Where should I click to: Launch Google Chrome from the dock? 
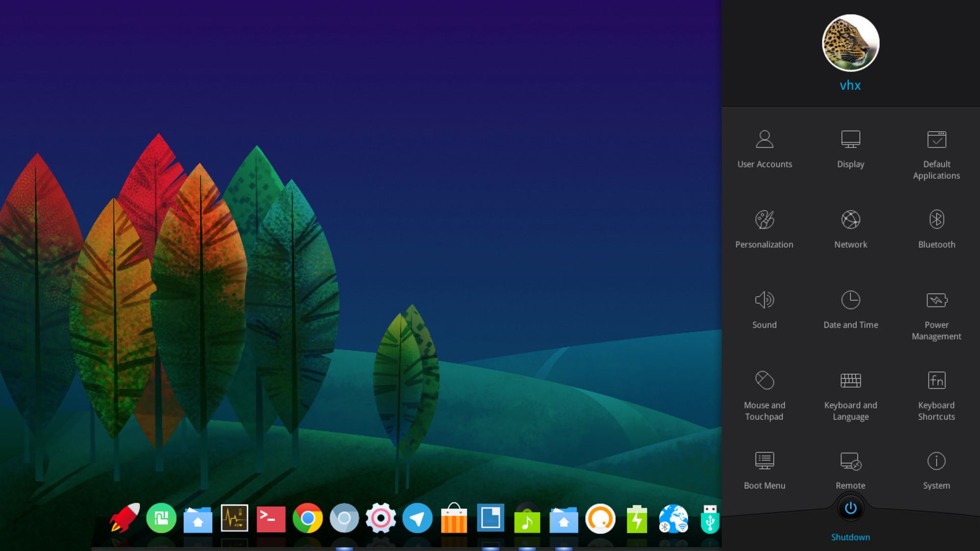click(x=307, y=518)
